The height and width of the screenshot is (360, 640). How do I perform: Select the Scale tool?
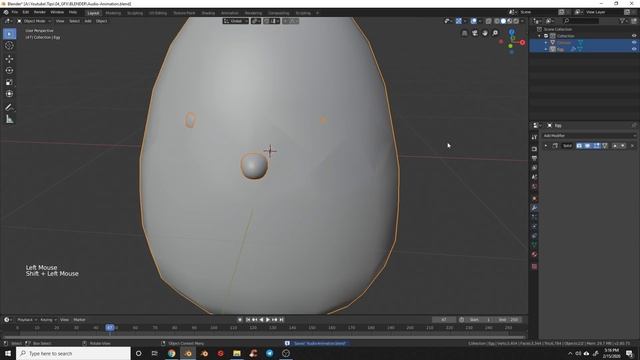tap(9, 82)
